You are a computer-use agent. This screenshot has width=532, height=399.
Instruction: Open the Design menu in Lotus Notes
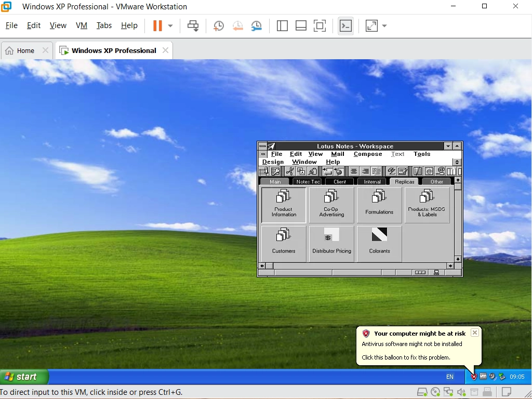point(273,162)
